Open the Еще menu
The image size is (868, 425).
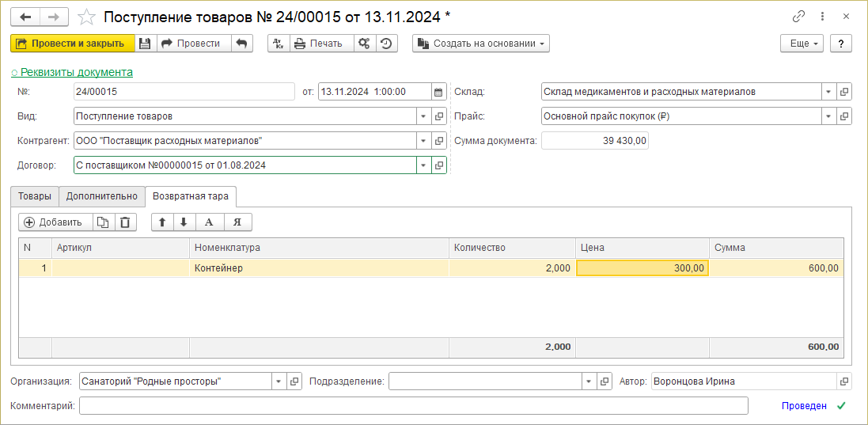[802, 44]
